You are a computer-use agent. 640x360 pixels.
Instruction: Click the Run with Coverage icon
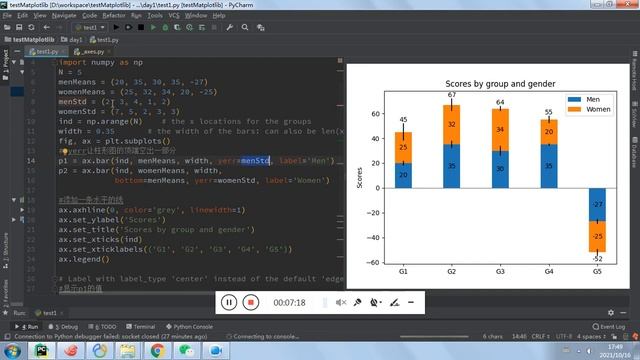(177, 27)
